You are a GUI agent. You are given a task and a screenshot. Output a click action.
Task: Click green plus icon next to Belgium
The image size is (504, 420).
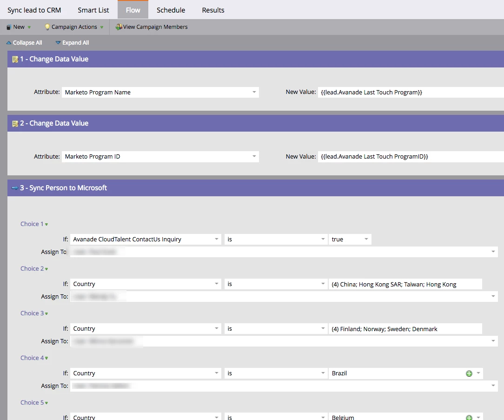[x=469, y=417]
